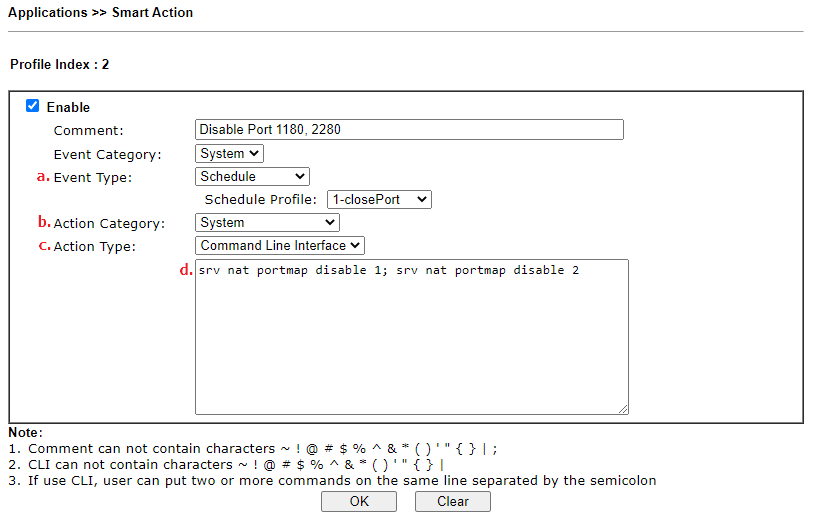Click the textarea resize grip corner
Image resolution: width=814 pixels, height=523 pixels.
[x=623, y=409]
